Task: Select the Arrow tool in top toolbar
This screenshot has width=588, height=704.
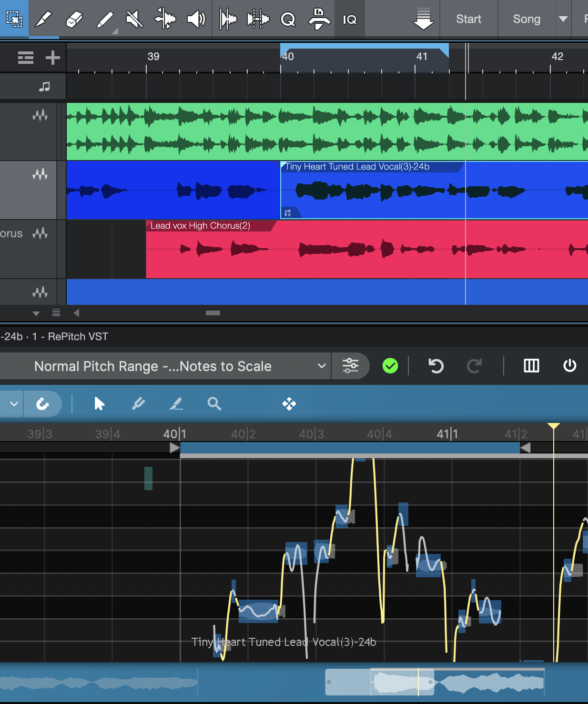Action: (14, 19)
